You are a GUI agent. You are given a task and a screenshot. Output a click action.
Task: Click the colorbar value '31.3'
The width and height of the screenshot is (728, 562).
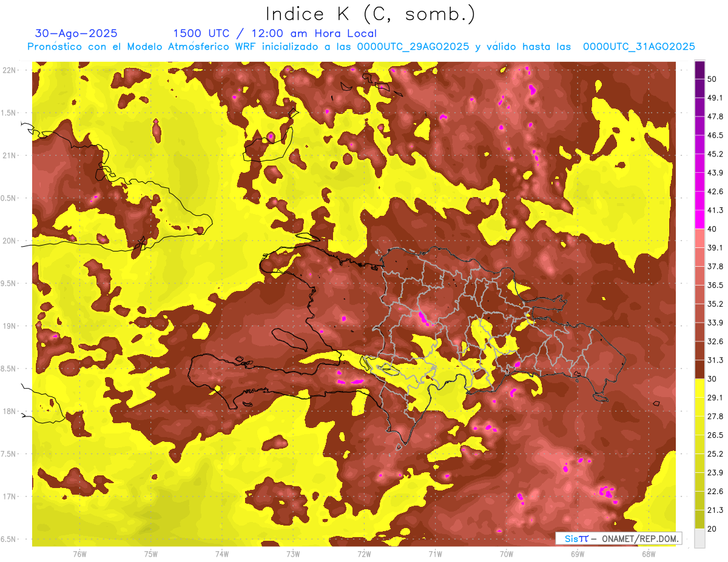pos(715,360)
